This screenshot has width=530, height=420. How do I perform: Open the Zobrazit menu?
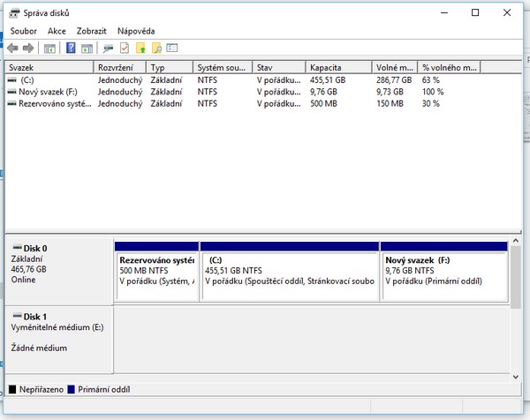(91, 31)
